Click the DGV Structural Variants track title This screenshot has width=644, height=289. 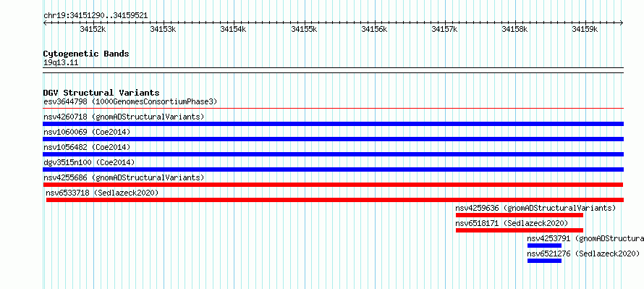click(x=101, y=93)
